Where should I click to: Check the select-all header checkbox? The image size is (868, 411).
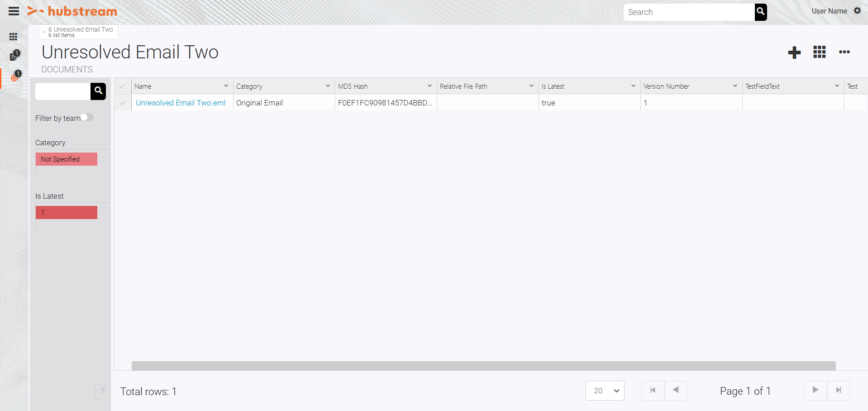click(x=122, y=86)
